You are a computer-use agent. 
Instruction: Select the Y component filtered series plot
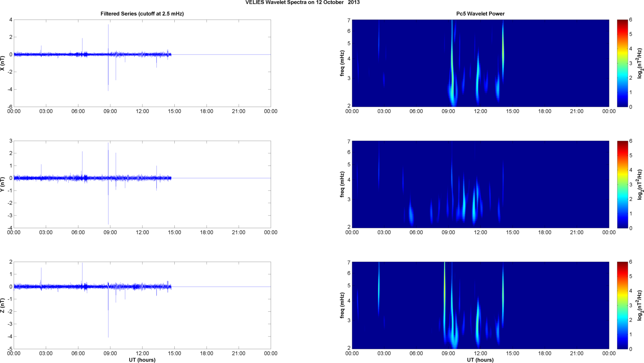pos(142,184)
